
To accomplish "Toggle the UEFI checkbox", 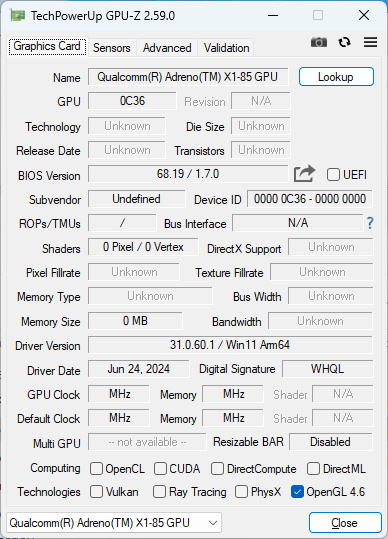I will tap(333, 175).
